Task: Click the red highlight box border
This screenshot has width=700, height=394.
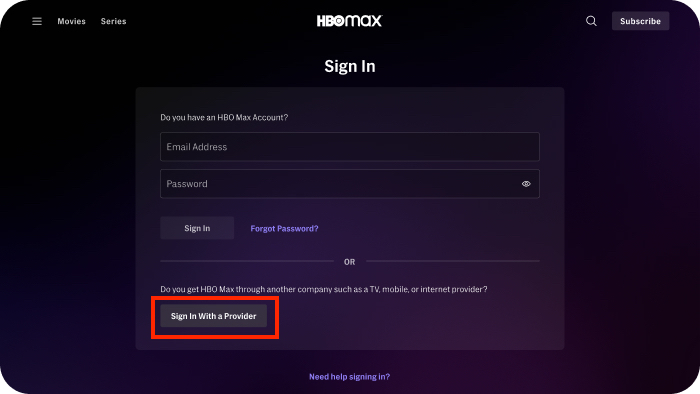Action: coord(215,298)
